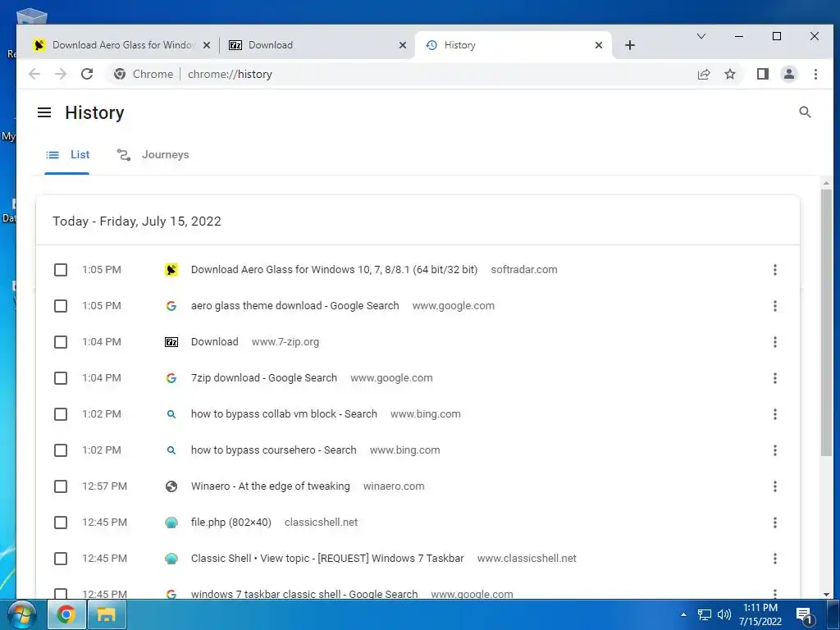Screen dimensions: 840x630
Task: Click the scrollbar down arrow
Action: tap(826, 594)
